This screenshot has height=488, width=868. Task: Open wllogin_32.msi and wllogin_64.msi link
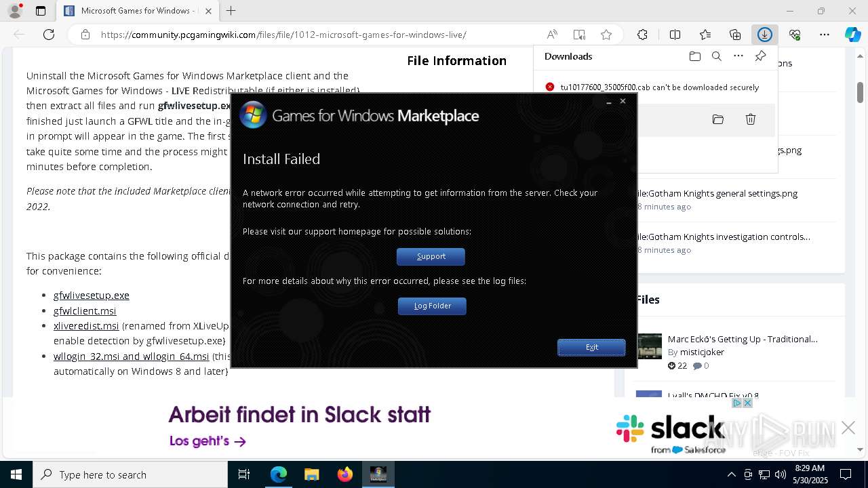pyautogui.click(x=132, y=357)
